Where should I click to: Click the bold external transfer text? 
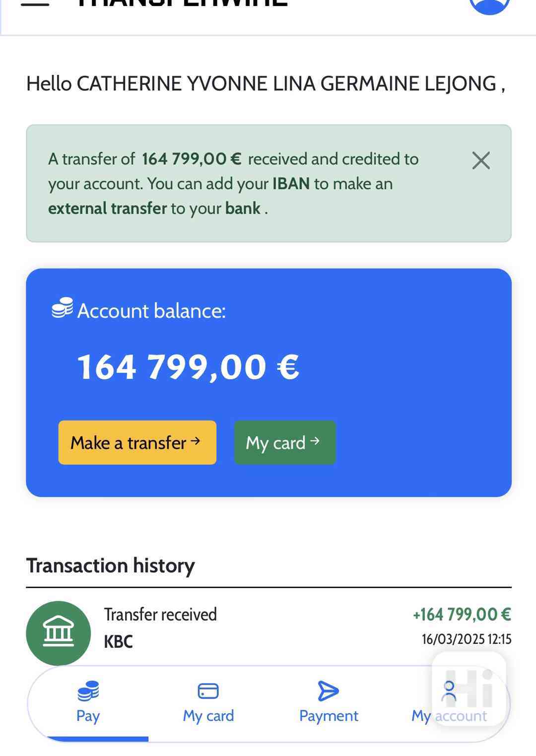[x=107, y=208]
